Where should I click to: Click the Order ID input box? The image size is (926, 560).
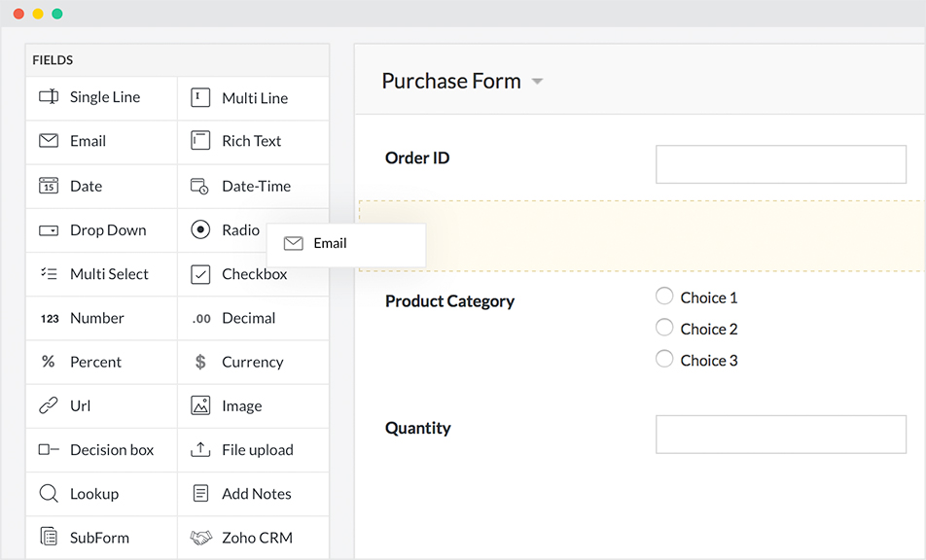[x=780, y=164]
